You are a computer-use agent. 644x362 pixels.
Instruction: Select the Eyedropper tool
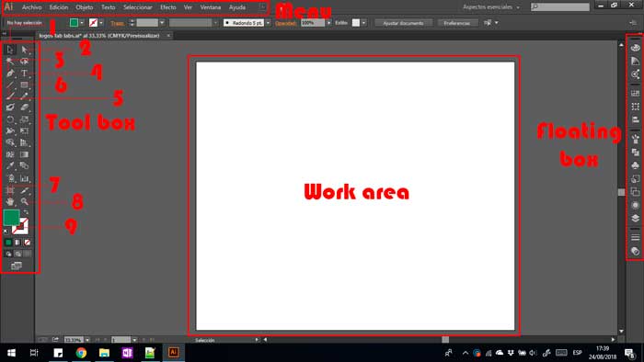[x=10, y=166]
